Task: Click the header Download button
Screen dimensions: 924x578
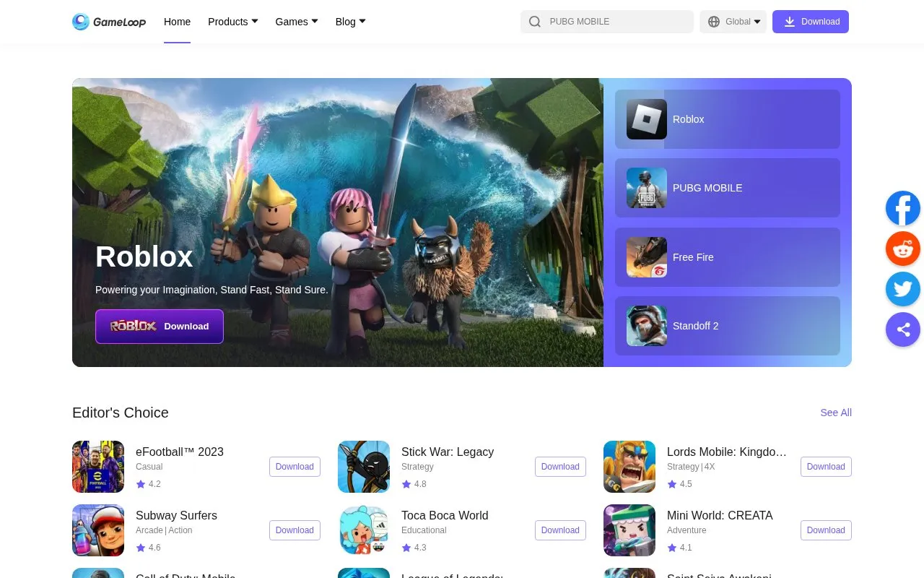Action: click(811, 22)
